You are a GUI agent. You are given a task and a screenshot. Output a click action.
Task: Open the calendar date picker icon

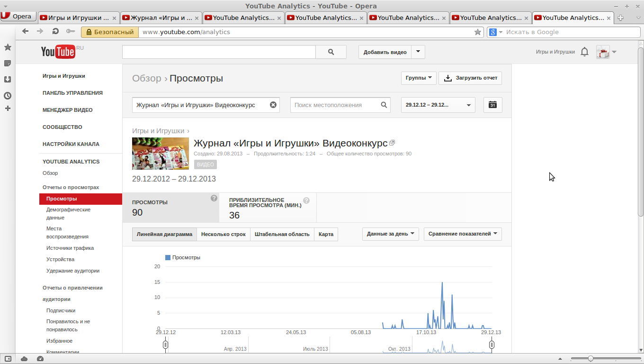pyautogui.click(x=492, y=105)
